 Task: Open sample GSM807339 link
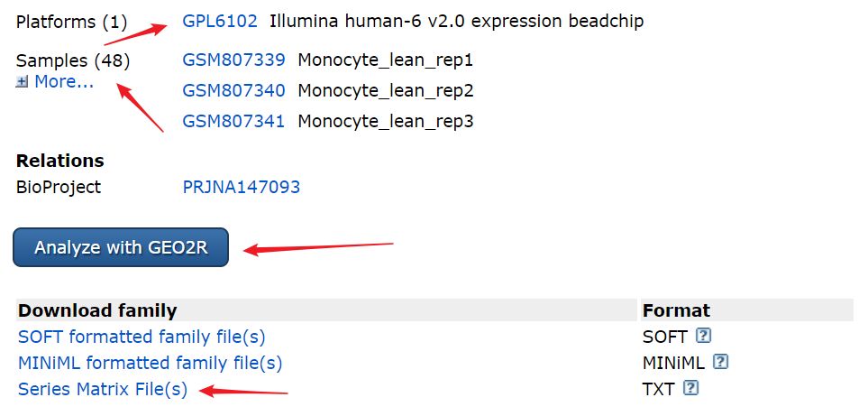click(233, 60)
